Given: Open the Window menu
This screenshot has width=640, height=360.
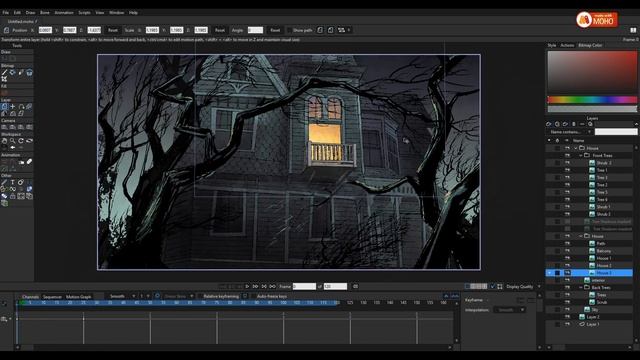Looking at the screenshot, I should (116, 13).
